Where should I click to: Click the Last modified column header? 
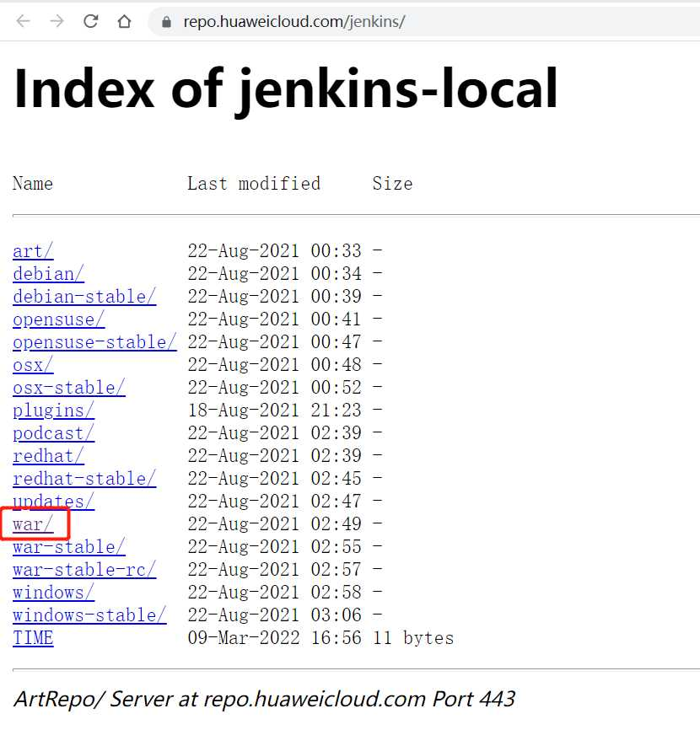pos(254,184)
